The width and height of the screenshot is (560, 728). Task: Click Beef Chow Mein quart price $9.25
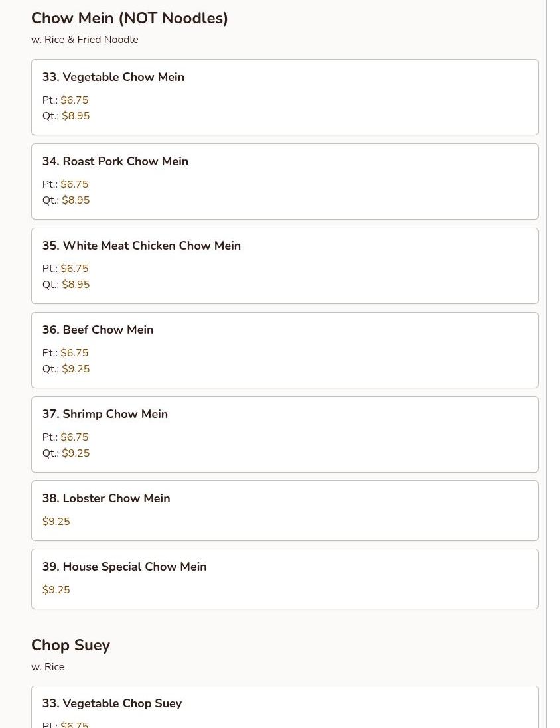point(76,369)
